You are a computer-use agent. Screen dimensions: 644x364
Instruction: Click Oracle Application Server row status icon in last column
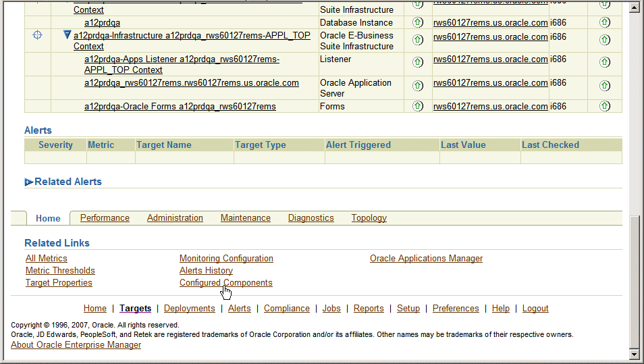pos(605,86)
